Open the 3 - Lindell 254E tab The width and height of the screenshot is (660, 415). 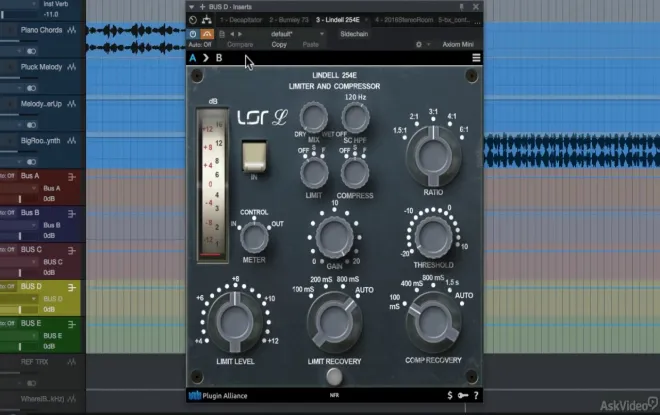pyautogui.click(x=338, y=20)
